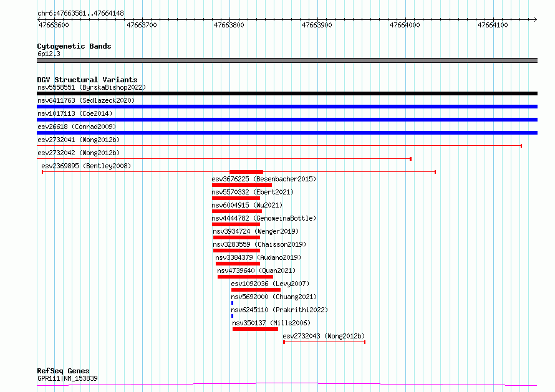
Task: Click the esv2369895 (Bentley2008) variant label
Action: coord(86,166)
